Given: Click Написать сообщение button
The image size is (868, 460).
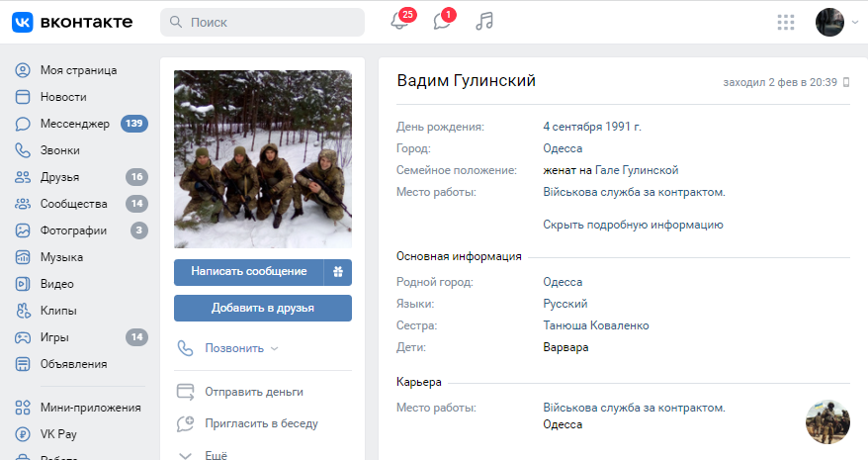Looking at the screenshot, I should (248, 272).
